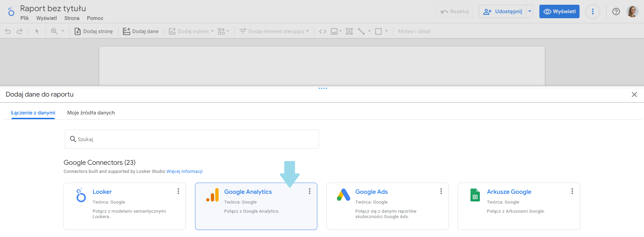Click the search magnifier icon

(x=73, y=139)
